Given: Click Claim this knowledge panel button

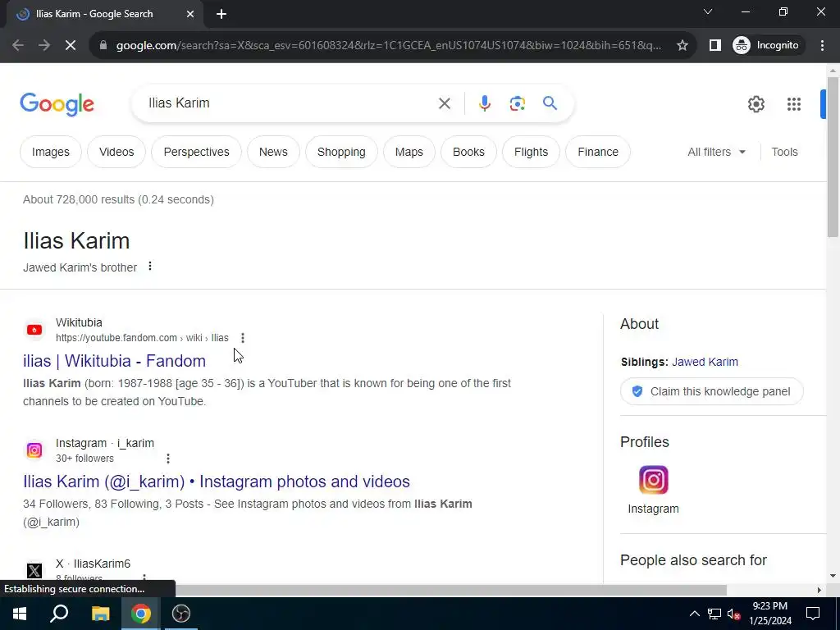Looking at the screenshot, I should click(711, 391).
